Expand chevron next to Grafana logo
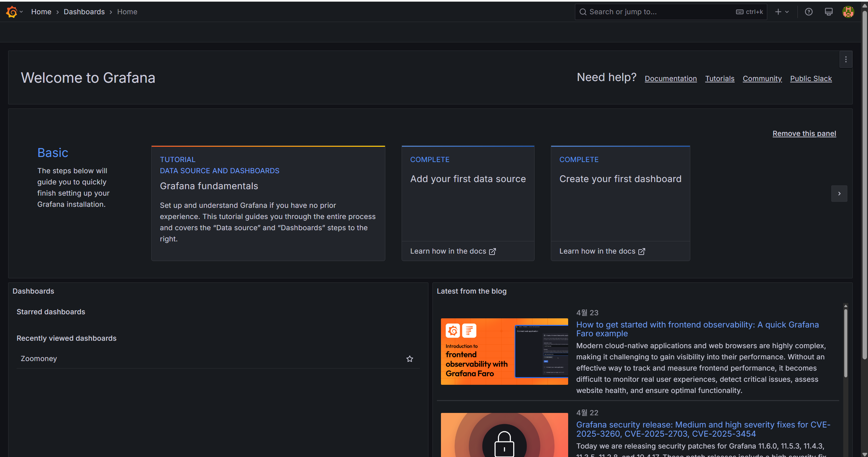 click(21, 12)
